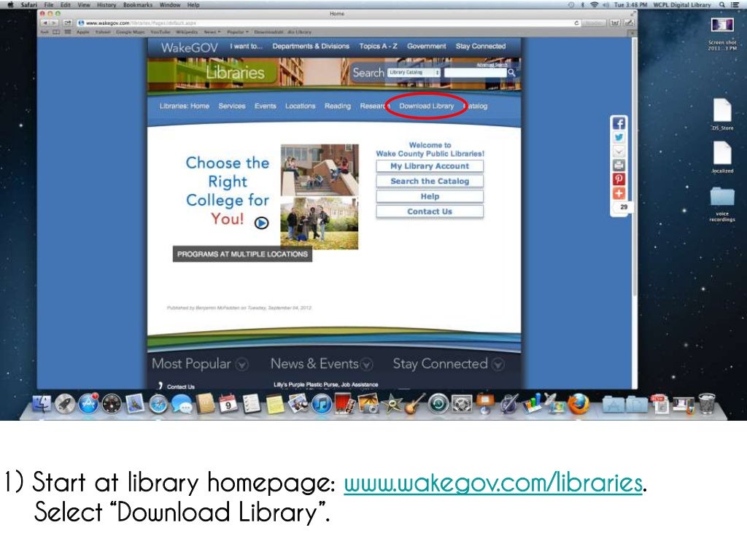Select the Reading nav tab

tap(337, 106)
